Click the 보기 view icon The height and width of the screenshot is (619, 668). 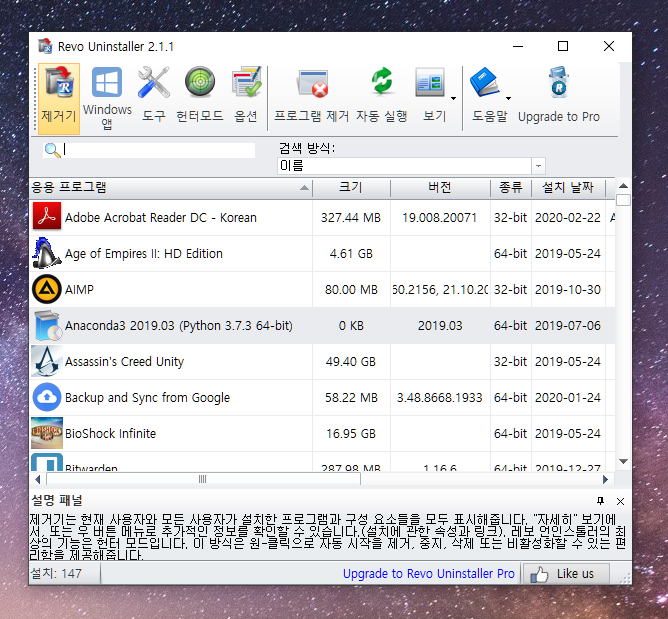[x=430, y=83]
